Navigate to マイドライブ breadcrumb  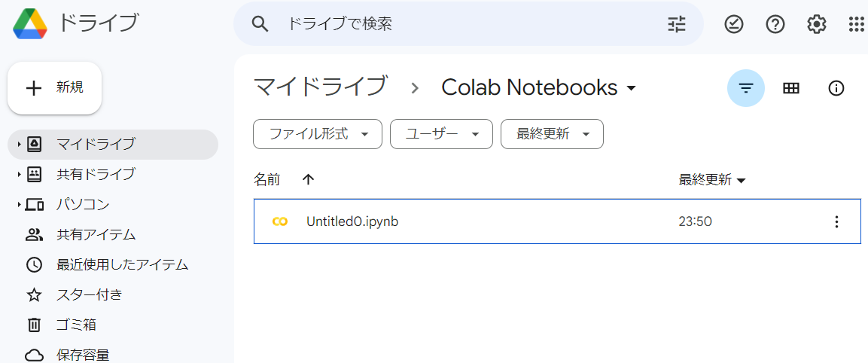tap(321, 87)
